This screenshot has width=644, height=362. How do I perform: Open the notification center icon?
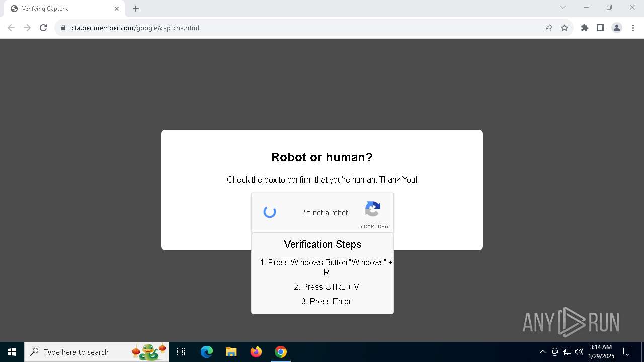coord(627,352)
